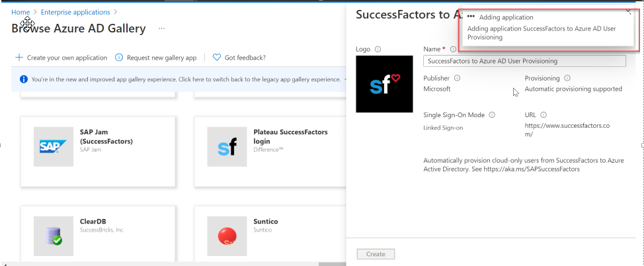Screen dimensions: 644x266
Task: Open ClearDB app card title
Action: coord(93,221)
